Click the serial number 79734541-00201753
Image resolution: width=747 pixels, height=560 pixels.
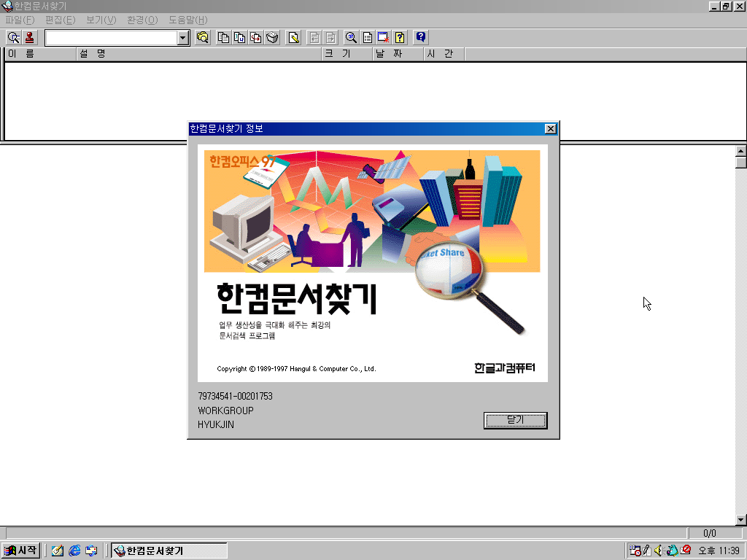click(x=236, y=396)
